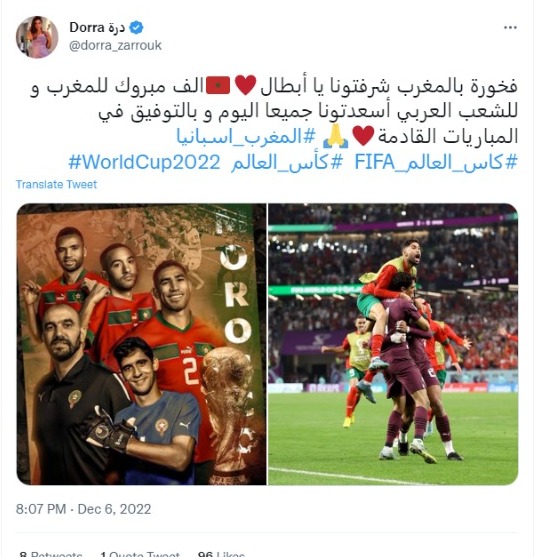The width and height of the screenshot is (549, 557).
Task: Open the @dorra_zarrouk handle link
Action: pyautogui.click(x=115, y=45)
